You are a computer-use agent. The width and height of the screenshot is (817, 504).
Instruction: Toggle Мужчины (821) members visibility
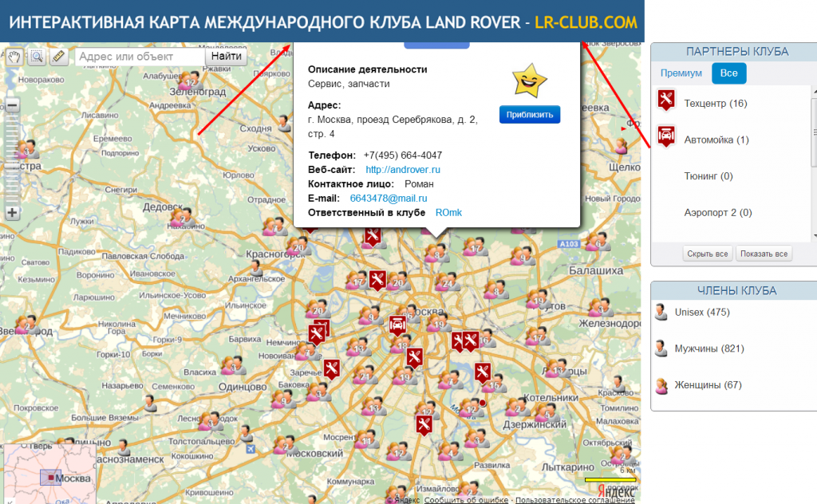698,348
